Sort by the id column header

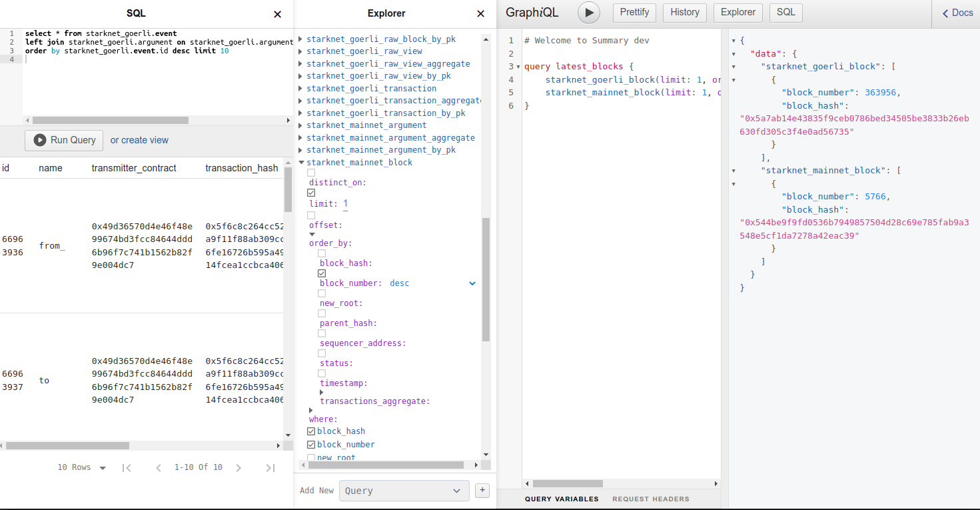click(6, 168)
